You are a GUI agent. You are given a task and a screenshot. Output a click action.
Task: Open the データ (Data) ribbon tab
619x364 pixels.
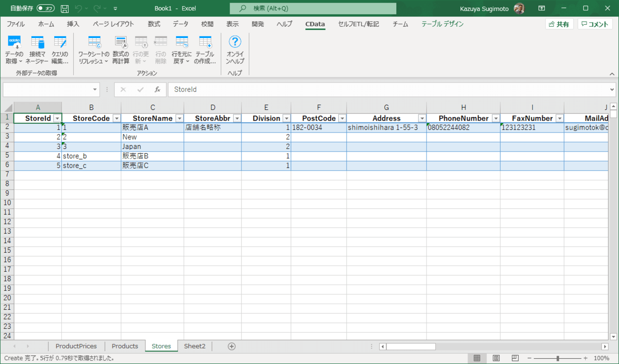pos(181,24)
